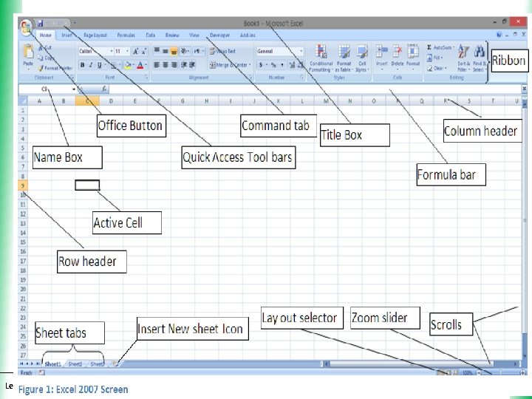Open the Data ribbon tab
Viewport: 532px width, 399px height.
tap(150, 35)
